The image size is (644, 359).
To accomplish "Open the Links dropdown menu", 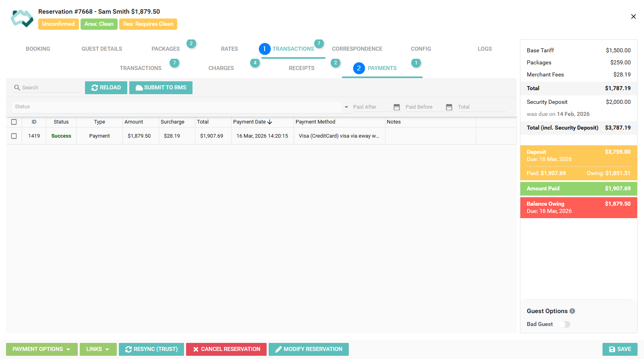I will coord(98,349).
